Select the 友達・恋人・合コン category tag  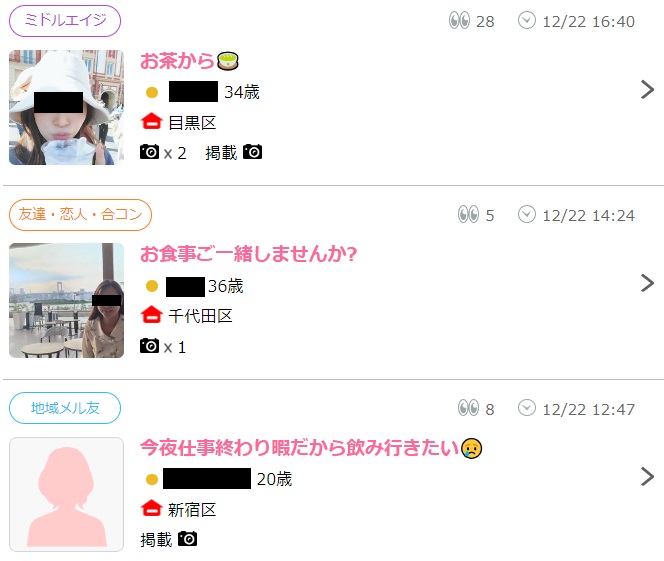coord(80,215)
